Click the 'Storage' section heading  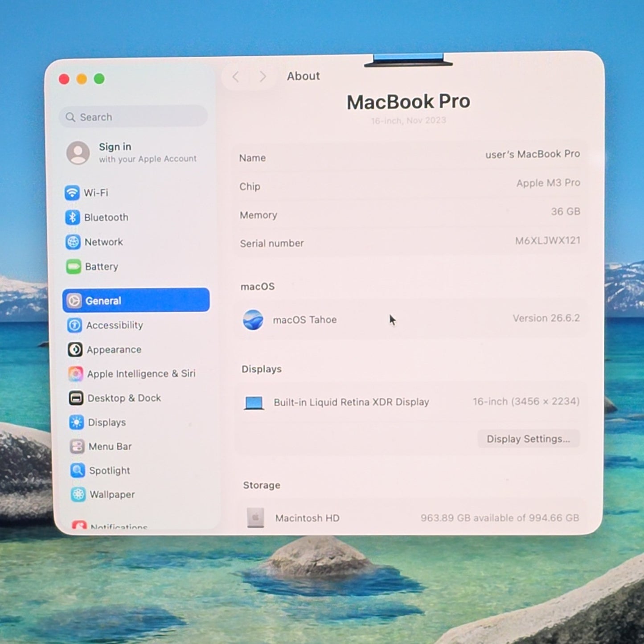click(x=262, y=485)
